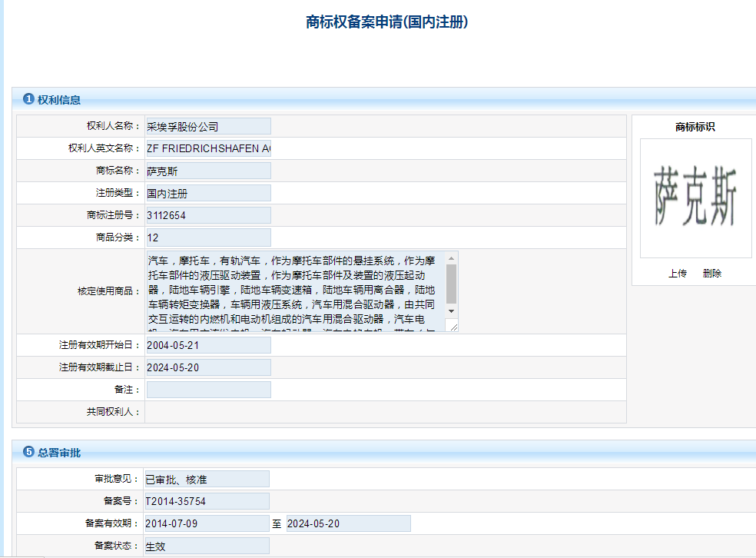Click the 审批意见 field showing 已审批、核准
Screen dimensions: 756x558
point(207,478)
